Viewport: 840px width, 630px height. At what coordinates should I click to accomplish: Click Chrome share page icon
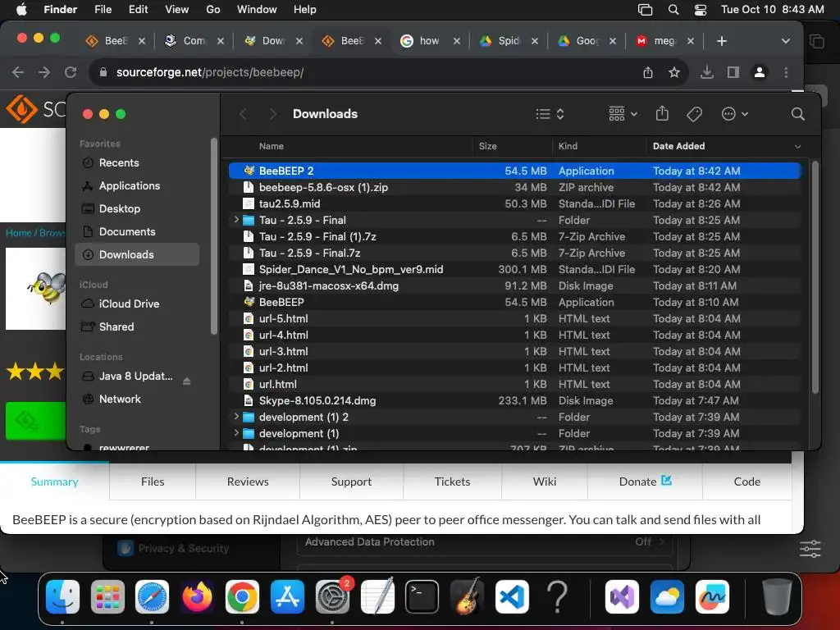(x=648, y=72)
